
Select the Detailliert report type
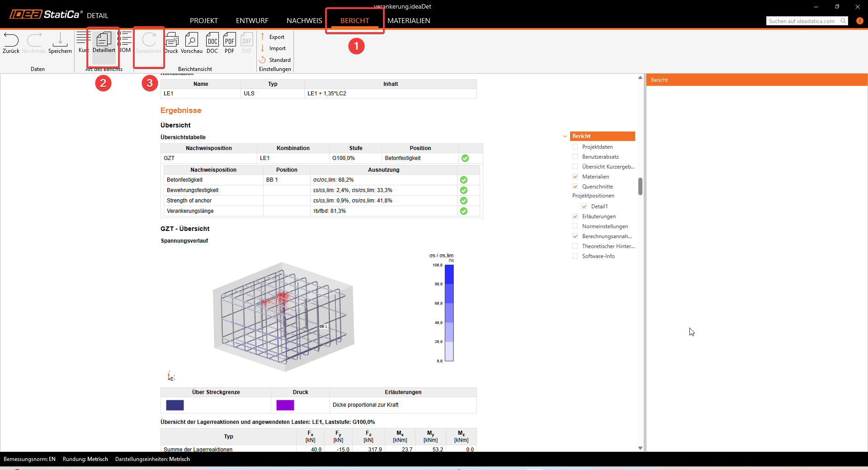[x=104, y=43]
